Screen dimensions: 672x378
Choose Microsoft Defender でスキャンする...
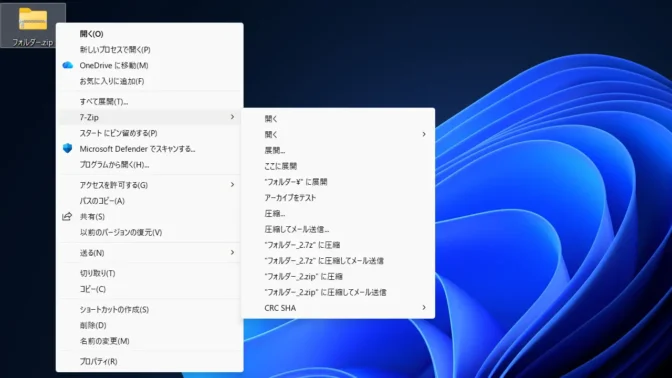pyautogui.click(x=150, y=149)
